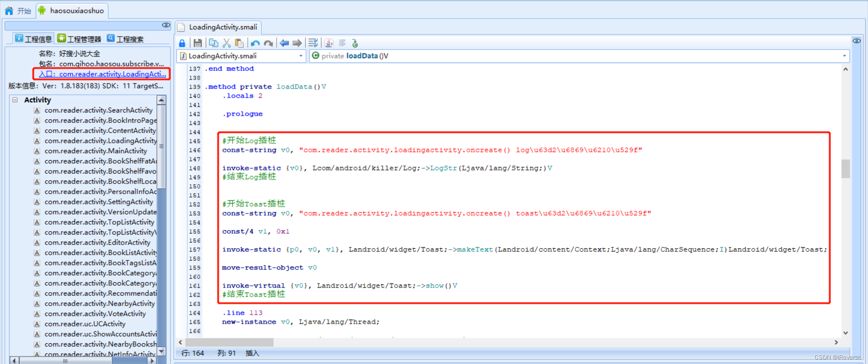Click the '行: 164' status bar entry
This screenshot has width=868, height=364.
(193, 353)
